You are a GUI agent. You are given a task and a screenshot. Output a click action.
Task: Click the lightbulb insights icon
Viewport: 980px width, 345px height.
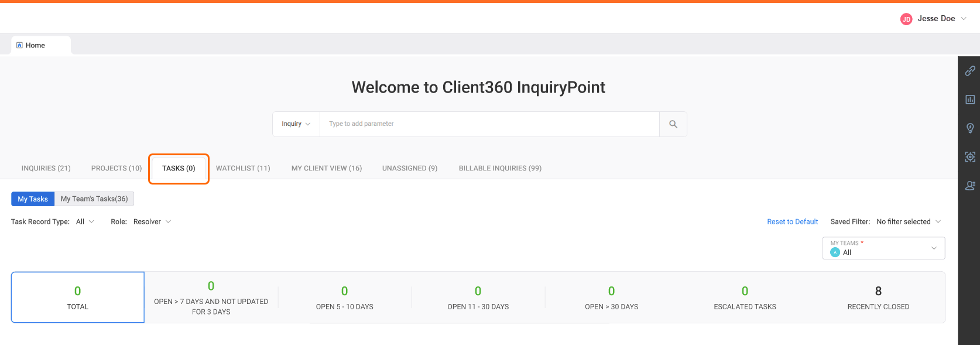(970, 128)
